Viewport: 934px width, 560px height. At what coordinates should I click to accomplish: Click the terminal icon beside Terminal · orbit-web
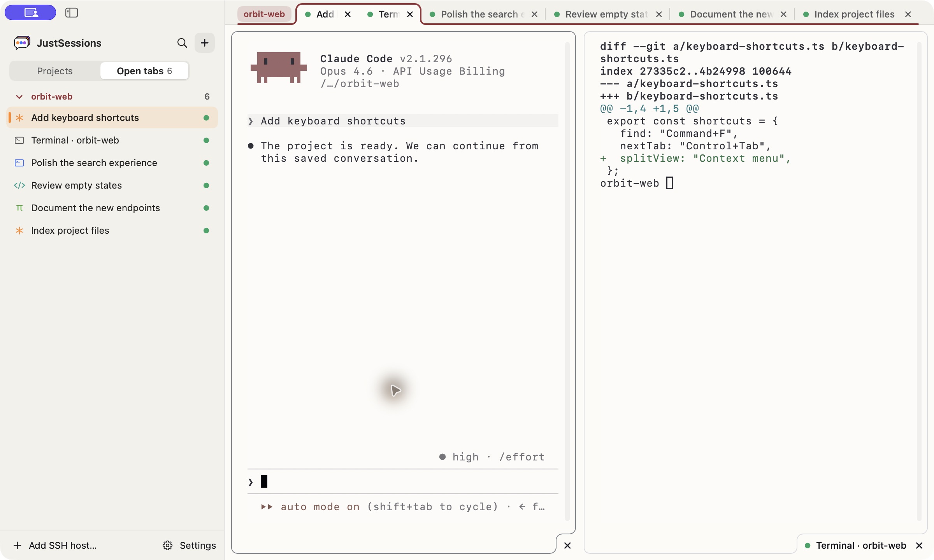(19, 140)
